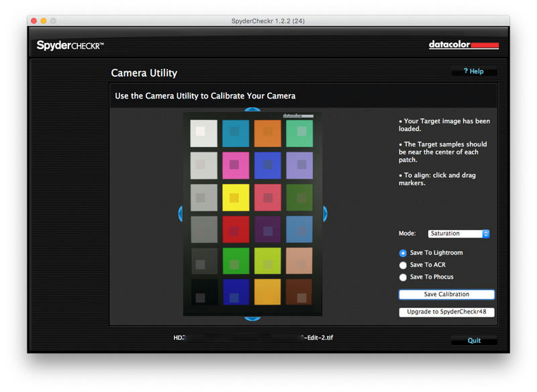Viewport: 537px width, 392px height.
Task: Click the dark purple color patch
Action: [267, 230]
